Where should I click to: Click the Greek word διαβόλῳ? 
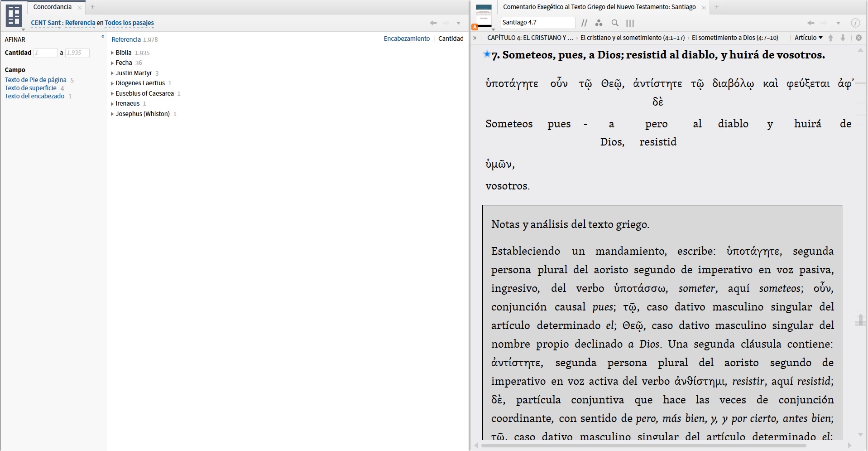tap(733, 83)
